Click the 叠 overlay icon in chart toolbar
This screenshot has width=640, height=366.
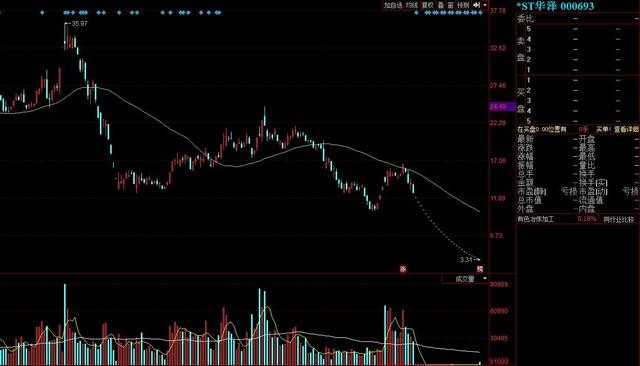click(441, 5)
